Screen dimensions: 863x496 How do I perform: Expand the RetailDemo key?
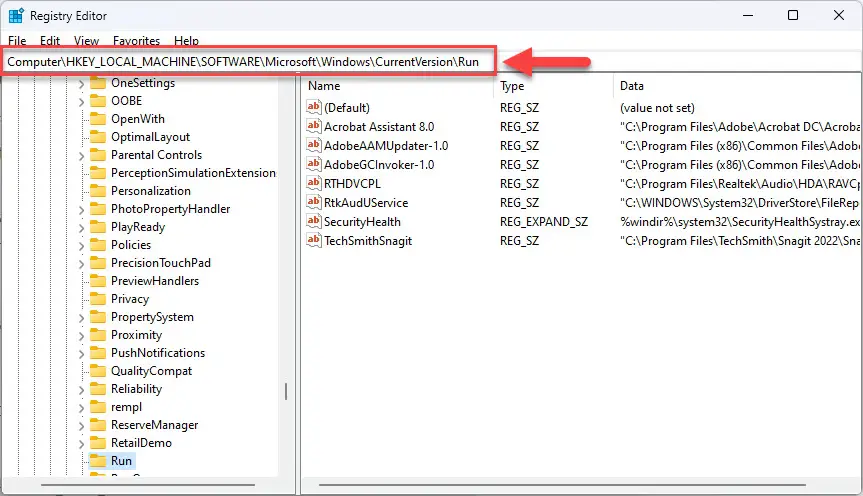pyautogui.click(x=81, y=443)
